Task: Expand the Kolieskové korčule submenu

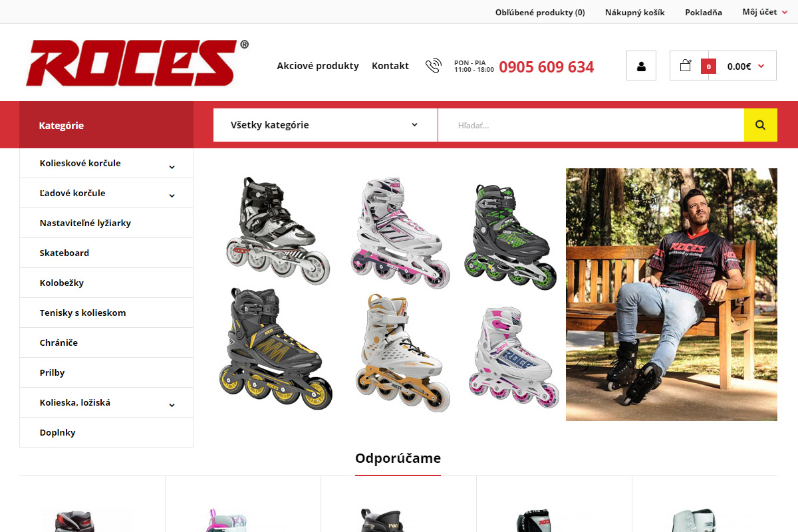Action: coord(172,167)
